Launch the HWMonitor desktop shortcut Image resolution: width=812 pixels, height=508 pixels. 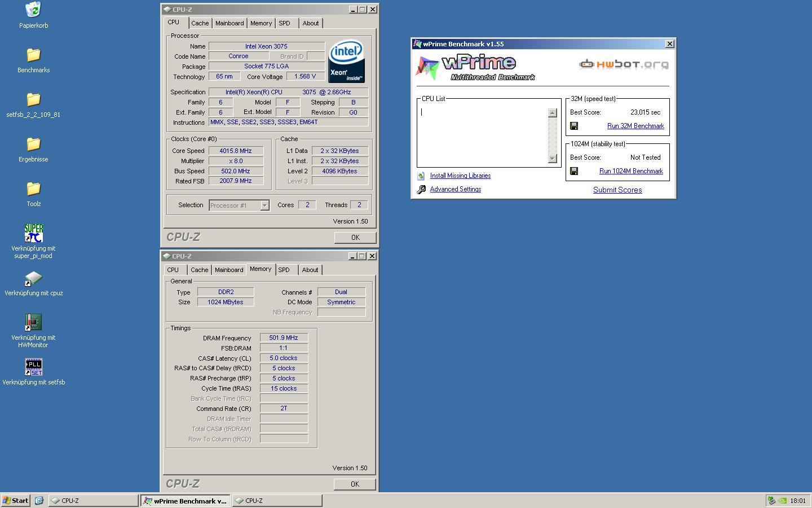click(x=33, y=322)
